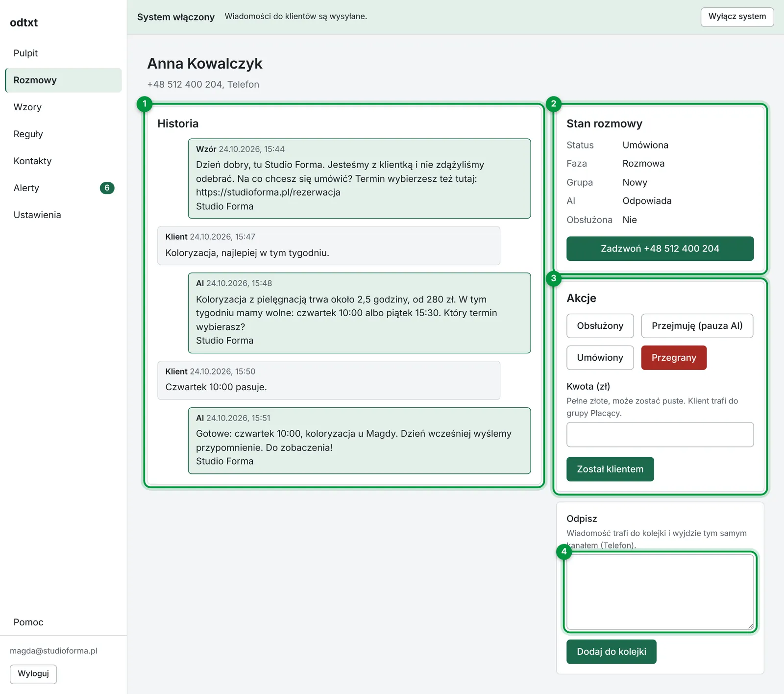Open Alerty in the sidebar
The image size is (784, 694).
(63, 188)
